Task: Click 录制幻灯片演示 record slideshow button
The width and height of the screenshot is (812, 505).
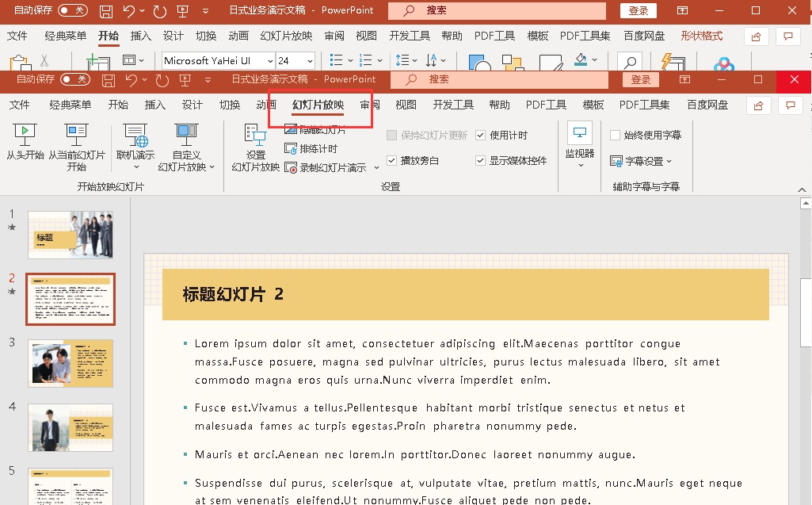Action: pos(326,168)
